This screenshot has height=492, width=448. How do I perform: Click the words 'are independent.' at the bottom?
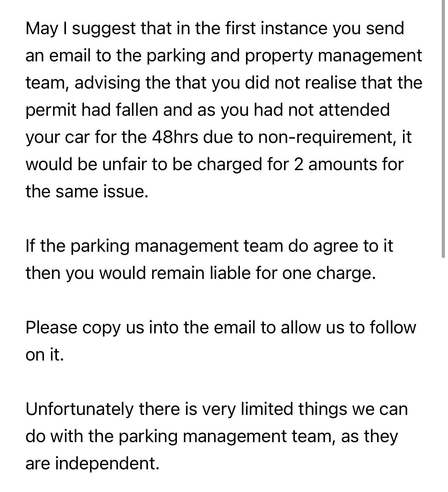(92, 463)
